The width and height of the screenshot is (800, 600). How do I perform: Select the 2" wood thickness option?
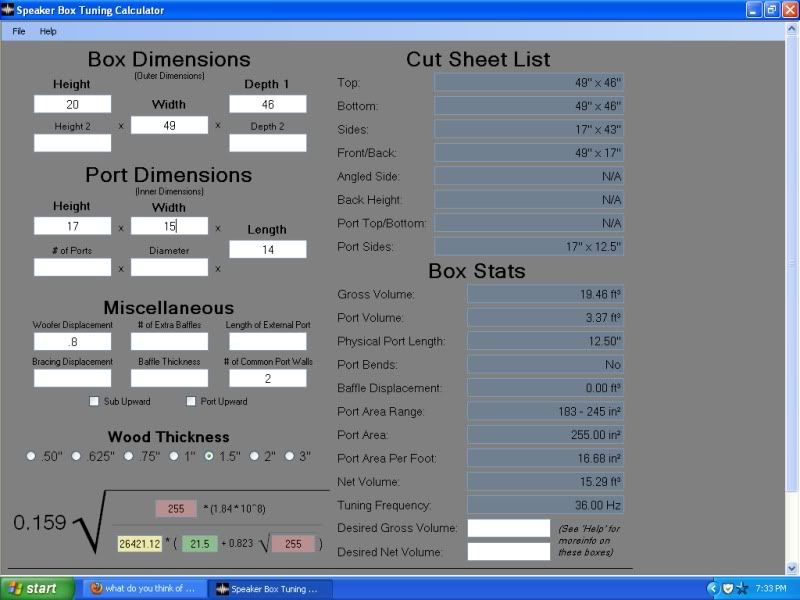point(255,456)
